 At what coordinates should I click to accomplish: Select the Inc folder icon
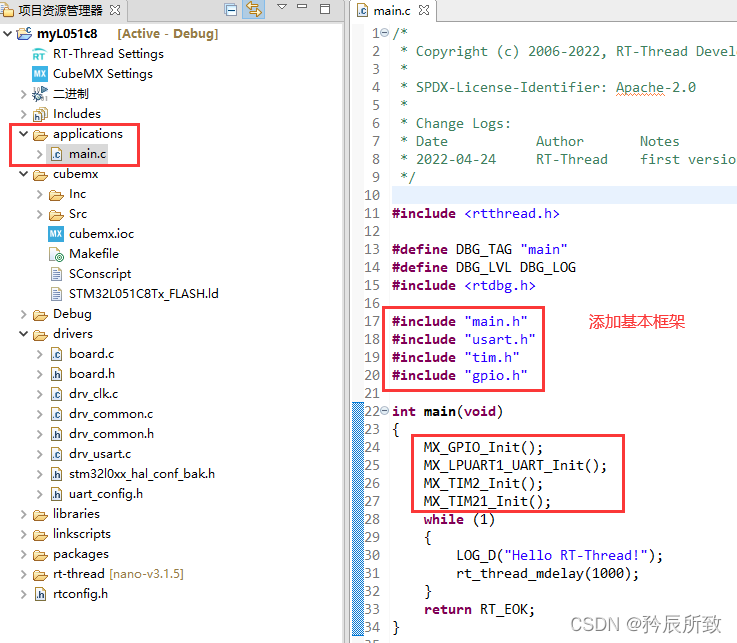point(56,195)
